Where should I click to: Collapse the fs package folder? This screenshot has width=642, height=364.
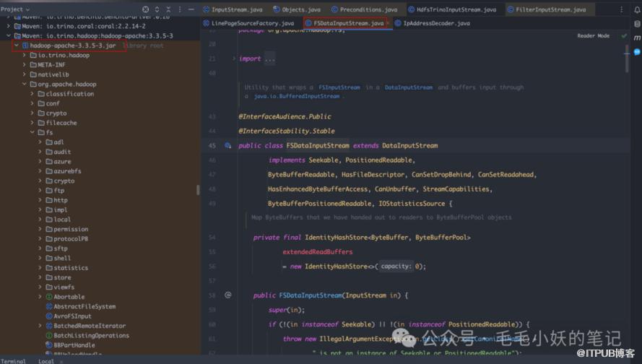(x=32, y=133)
